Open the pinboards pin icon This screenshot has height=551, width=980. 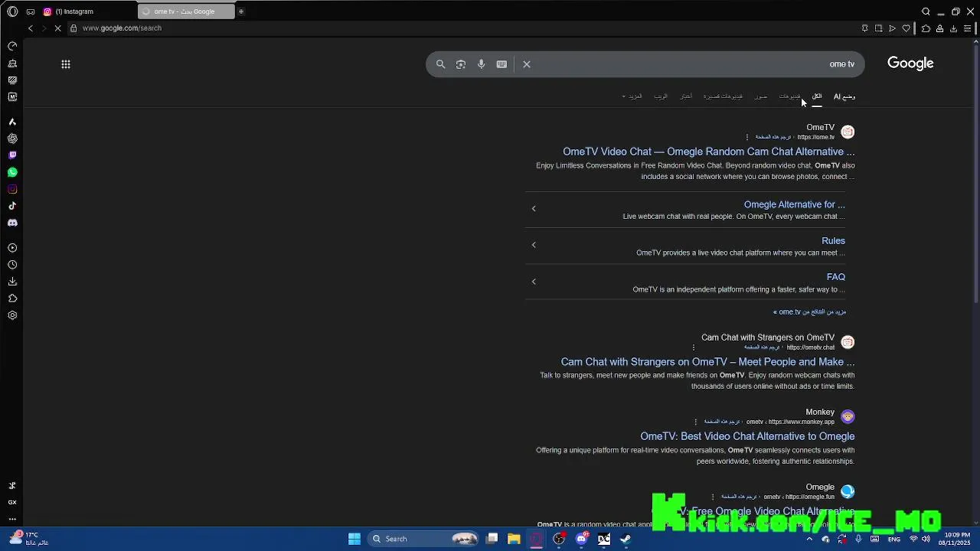click(x=864, y=28)
